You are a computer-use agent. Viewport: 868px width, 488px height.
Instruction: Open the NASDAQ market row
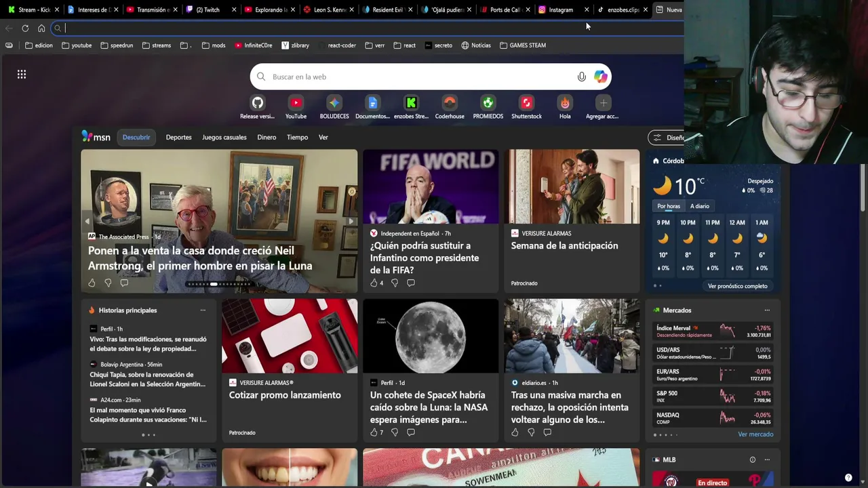[x=713, y=418]
